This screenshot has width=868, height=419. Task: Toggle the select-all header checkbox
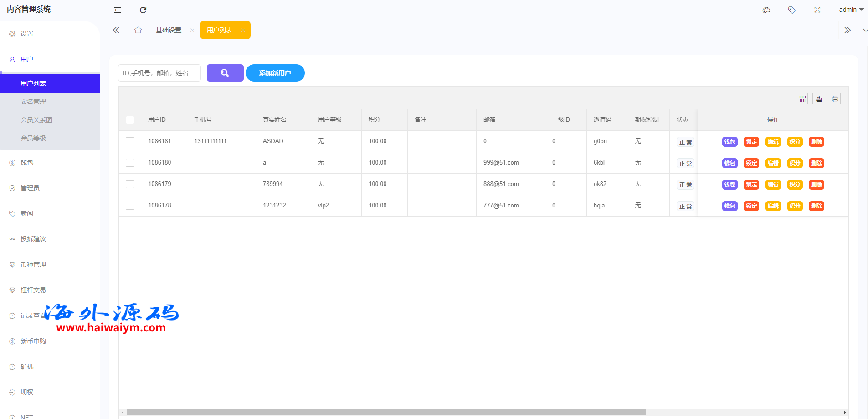[130, 120]
